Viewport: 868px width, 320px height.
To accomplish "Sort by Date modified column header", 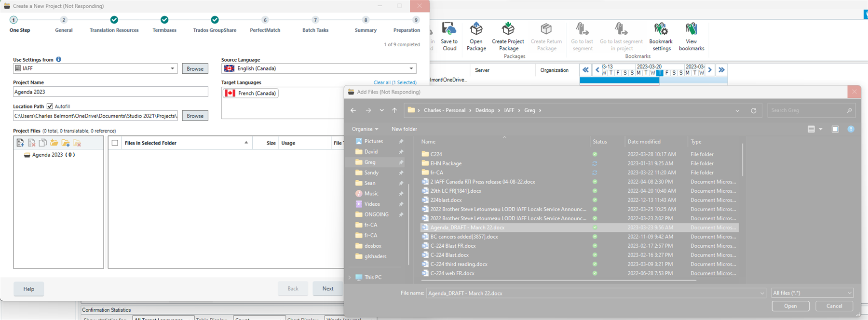I will click(x=644, y=142).
